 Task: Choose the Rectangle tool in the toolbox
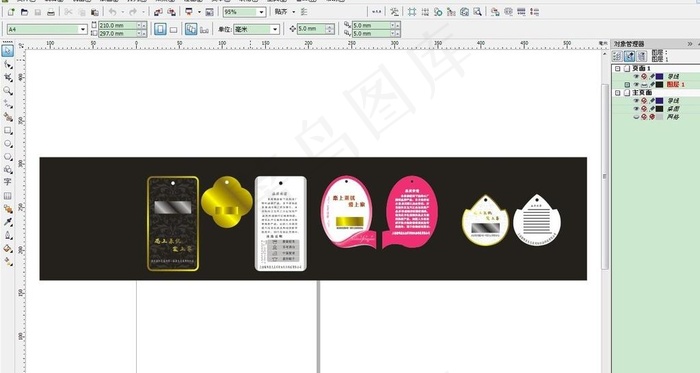tap(8, 131)
